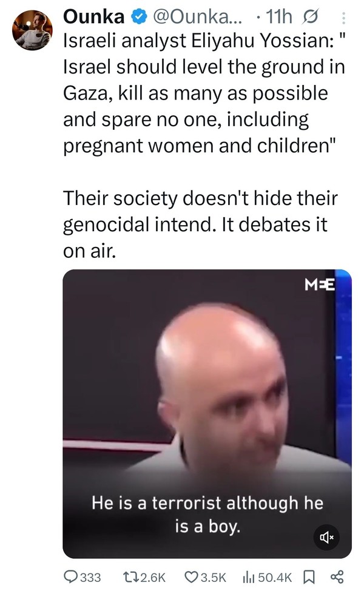Bookmark this post
364x591 pixels.
(309, 576)
